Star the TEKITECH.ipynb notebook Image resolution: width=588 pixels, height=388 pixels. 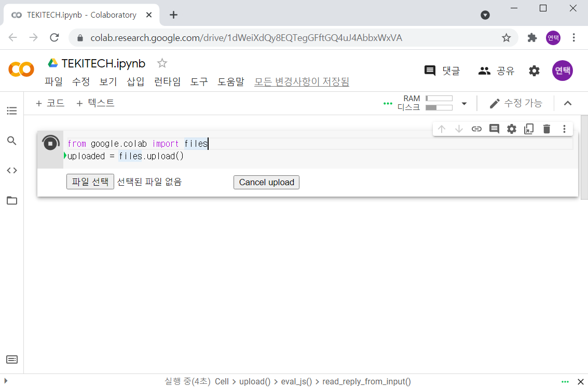(162, 63)
